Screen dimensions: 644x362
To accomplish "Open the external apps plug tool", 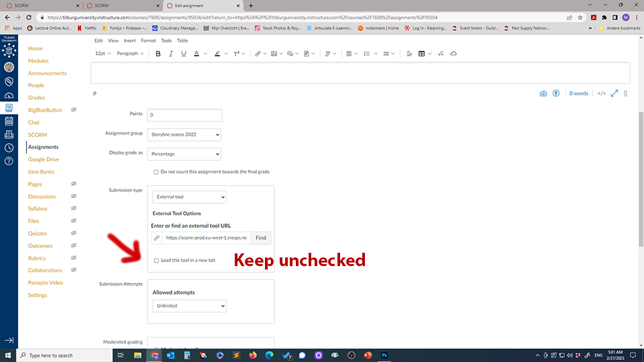I will [x=328, y=54].
